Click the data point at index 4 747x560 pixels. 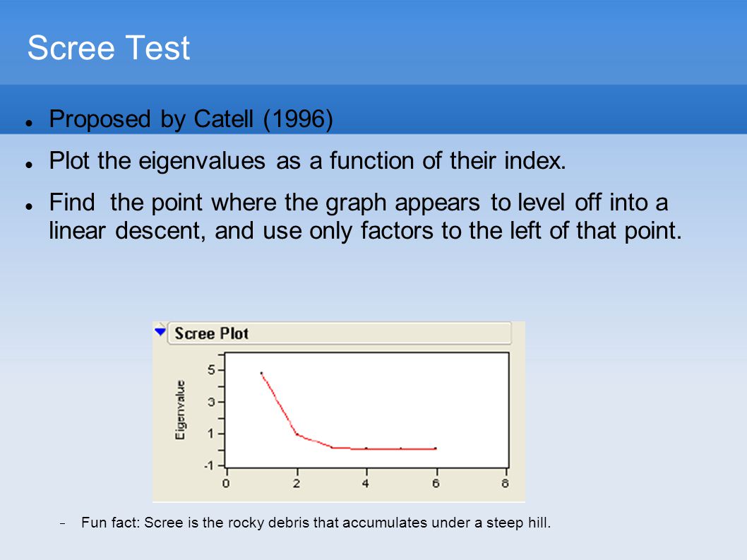(366, 448)
